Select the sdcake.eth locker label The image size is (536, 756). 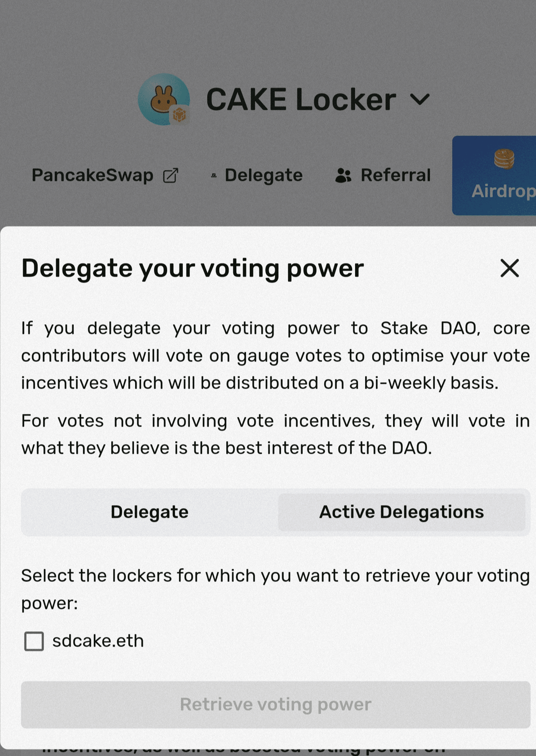point(98,641)
